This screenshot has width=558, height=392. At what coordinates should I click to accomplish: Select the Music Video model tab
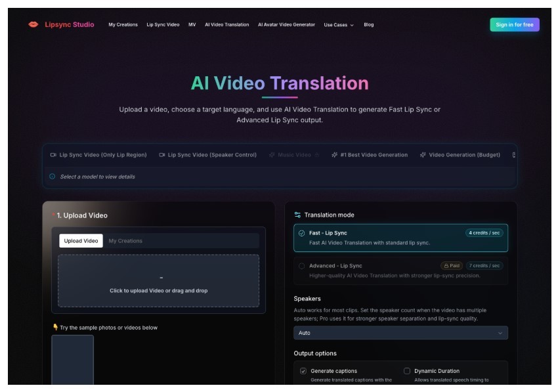pos(294,155)
